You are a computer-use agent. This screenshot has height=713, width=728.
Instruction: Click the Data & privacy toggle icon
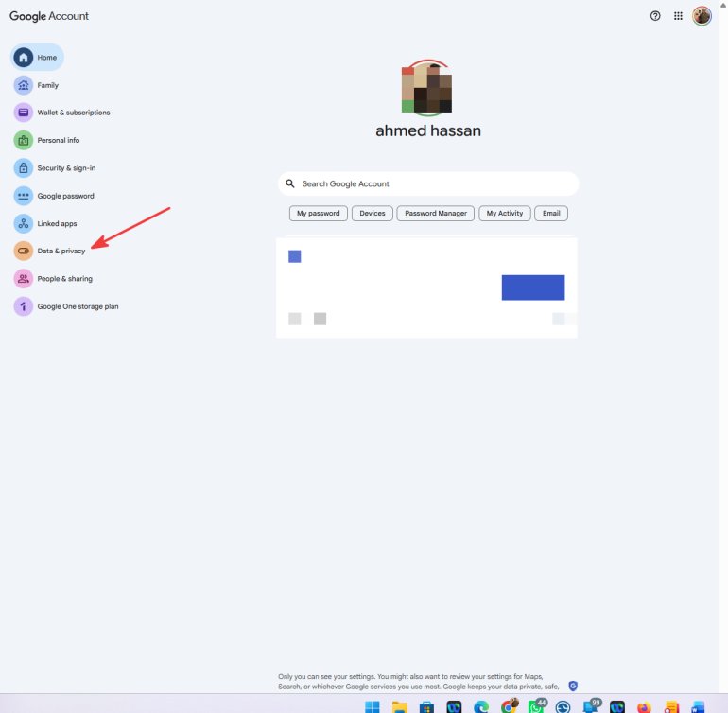(24, 251)
